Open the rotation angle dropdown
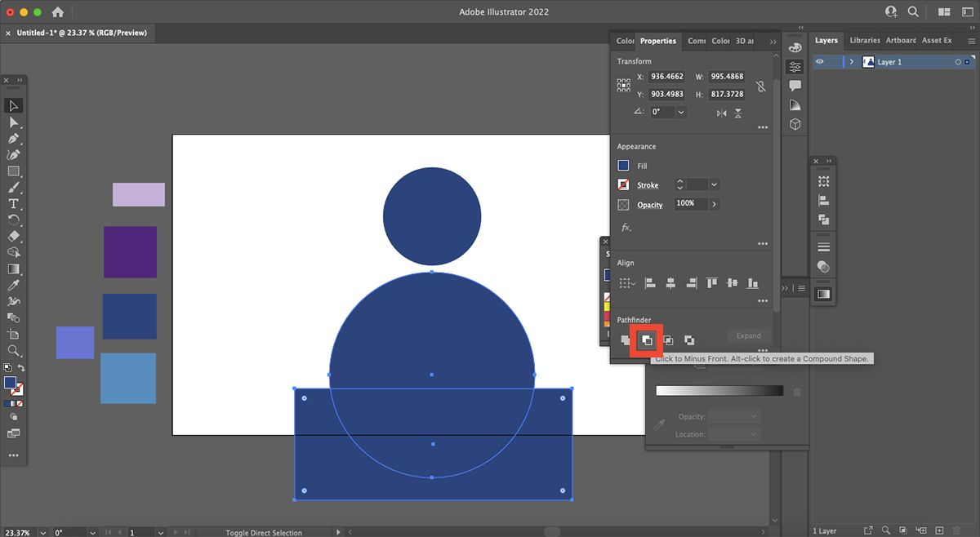The width and height of the screenshot is (980, 537). pyautogui.click(x=680, y=112)
